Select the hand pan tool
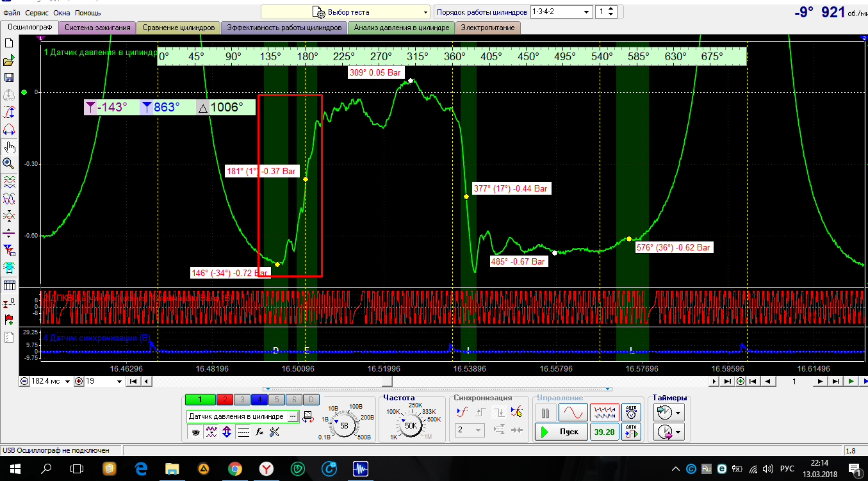The width and height of the screenshot is (868, 481). [9, 147]
